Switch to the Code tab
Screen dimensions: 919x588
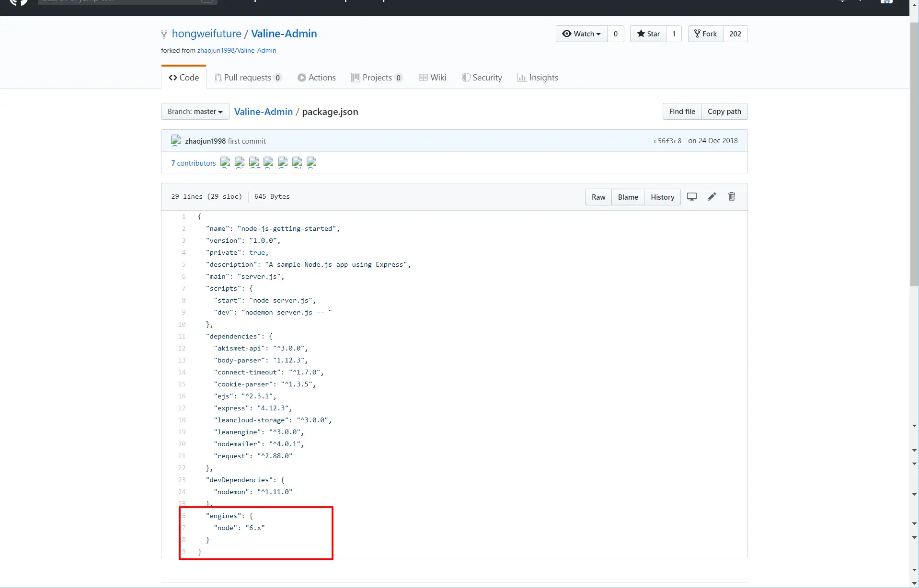pyautogui.click(x=184, y=78)
